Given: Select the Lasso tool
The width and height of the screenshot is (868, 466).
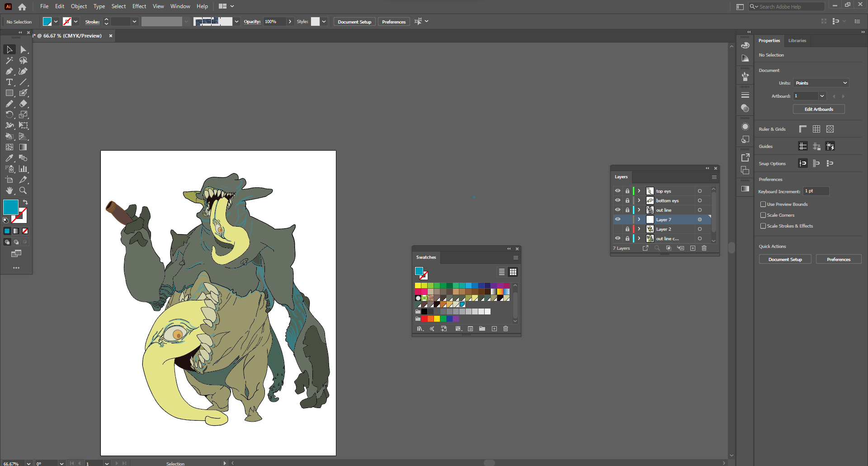Looking at the screenshot, I should point(23,60).
